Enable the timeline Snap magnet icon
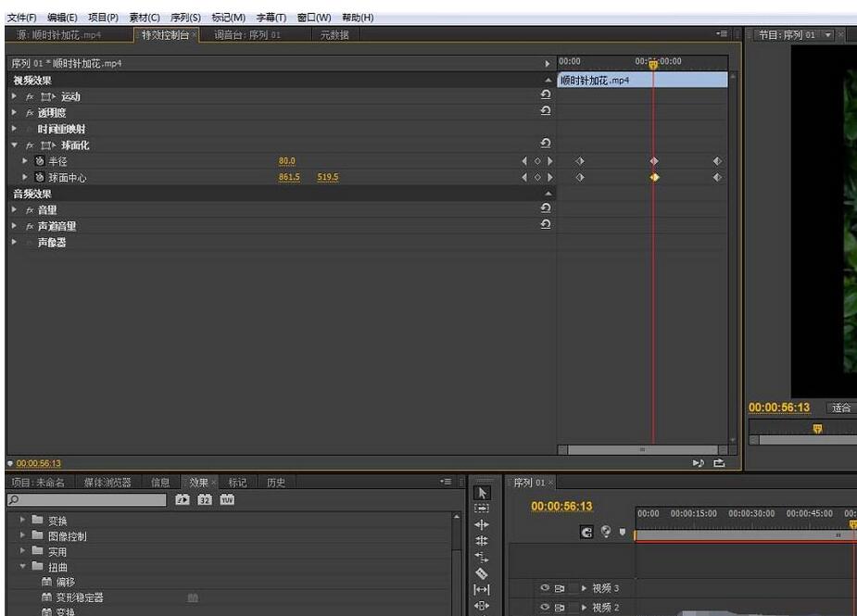The width and height of the screenshot is (857, 616). pyautogui.click(x=586, y=532)
